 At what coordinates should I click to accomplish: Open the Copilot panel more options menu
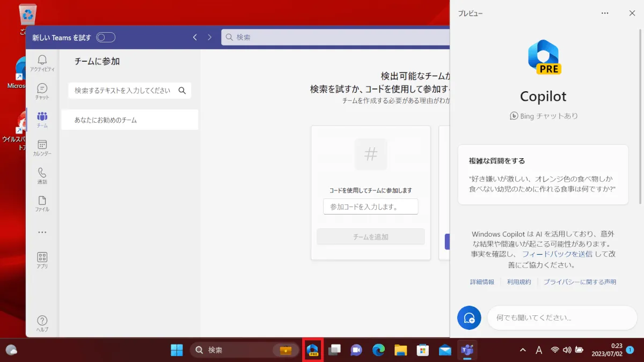pos(605,13)
